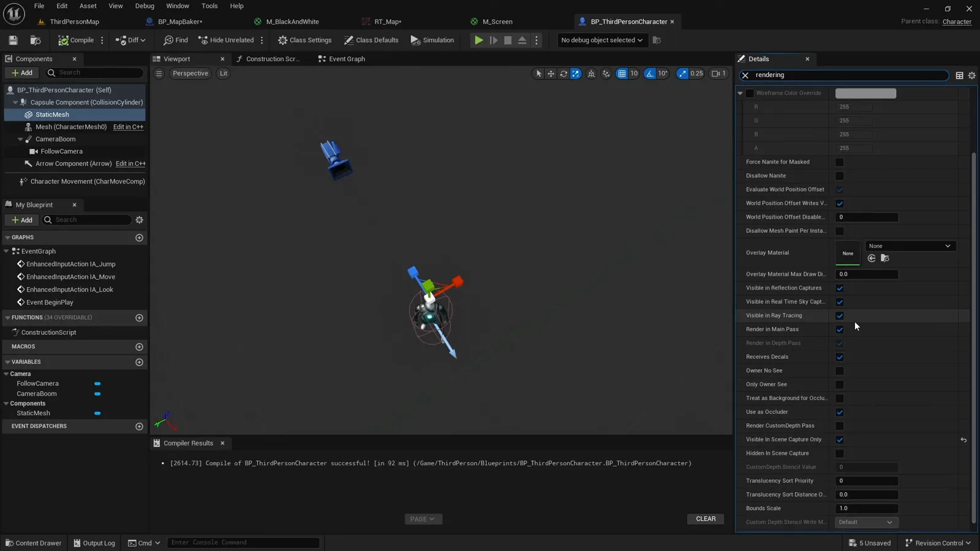Click the Class Defaults button

pyautogui.click(x=371, y=40)
